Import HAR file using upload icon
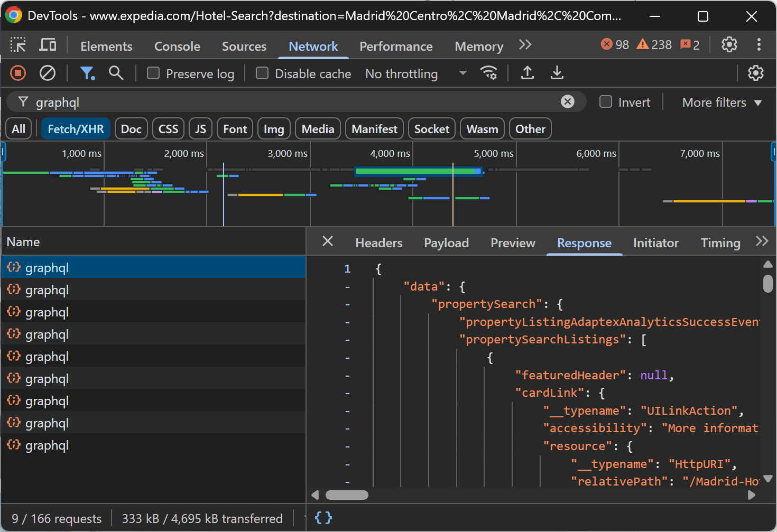The image size is (777, 532). point(527,73)
